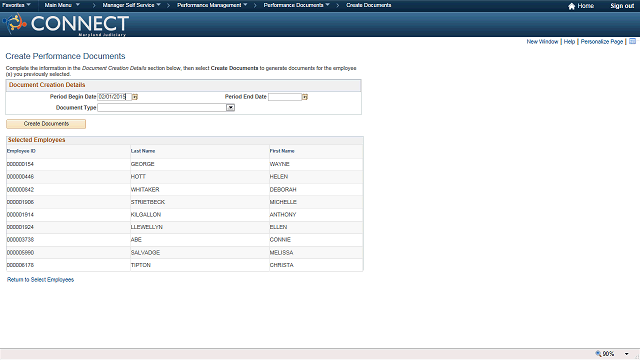Screen dimensions: 640x360
Task: Open the Period End Date calendar picker
Action: (304, 97)
